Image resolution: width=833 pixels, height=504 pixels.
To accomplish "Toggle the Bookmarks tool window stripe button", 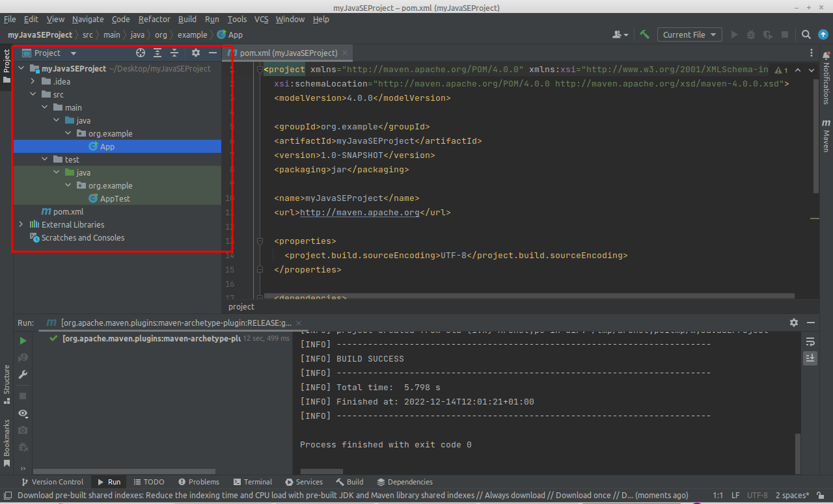I will 7,444.
